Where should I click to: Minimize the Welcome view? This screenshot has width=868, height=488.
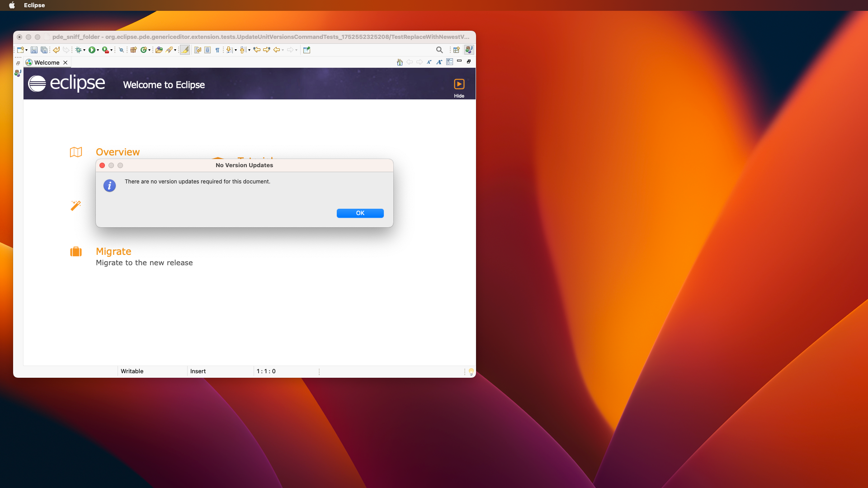click(459, 61)
